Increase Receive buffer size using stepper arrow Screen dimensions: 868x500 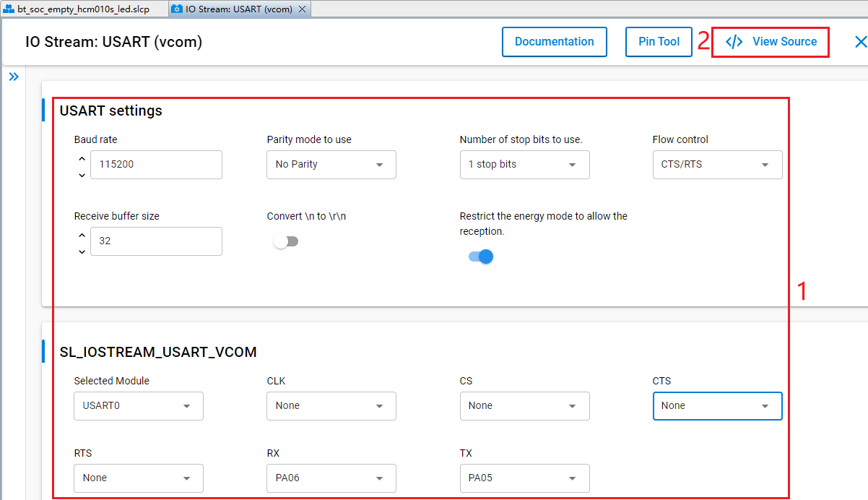tap(82, 235)
